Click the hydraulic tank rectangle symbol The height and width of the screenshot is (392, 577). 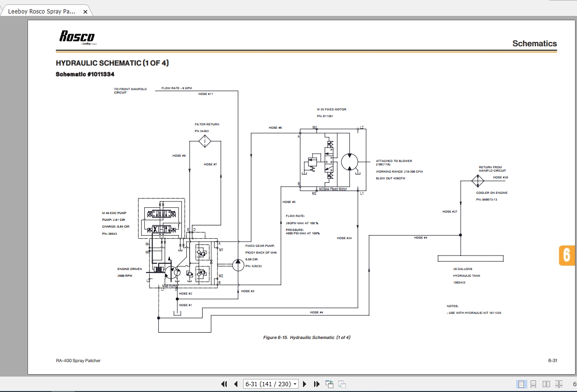(x=470, y=258)
